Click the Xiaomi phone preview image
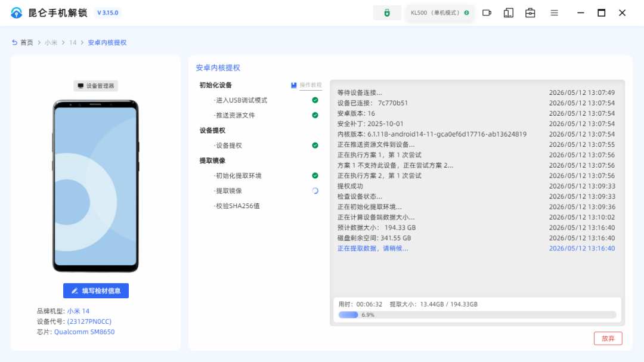 95,185
